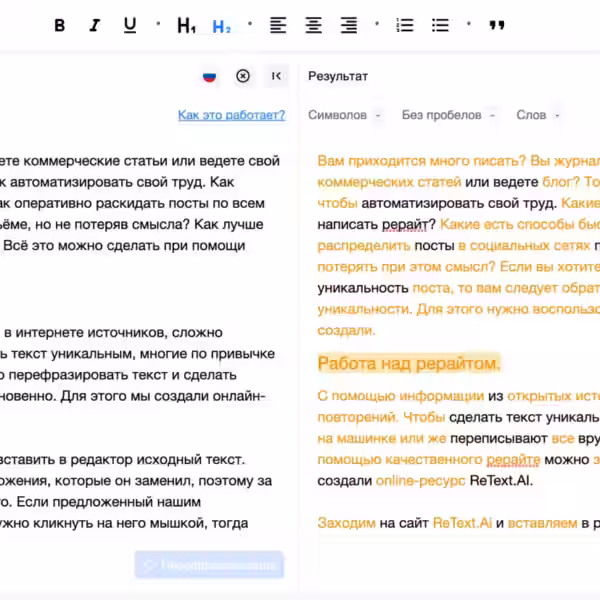Click the 'Перефразировать' button
Viewport: 600px width, 600px height.
tap(210, 565)
